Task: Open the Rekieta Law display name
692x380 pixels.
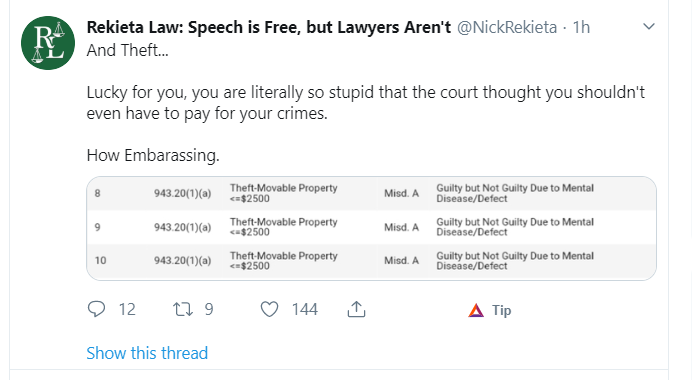Action: point(269,27)
